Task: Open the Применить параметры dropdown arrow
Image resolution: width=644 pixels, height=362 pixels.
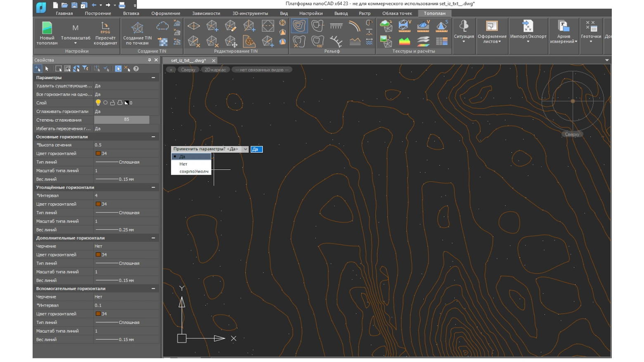Action: click(245, 149)
